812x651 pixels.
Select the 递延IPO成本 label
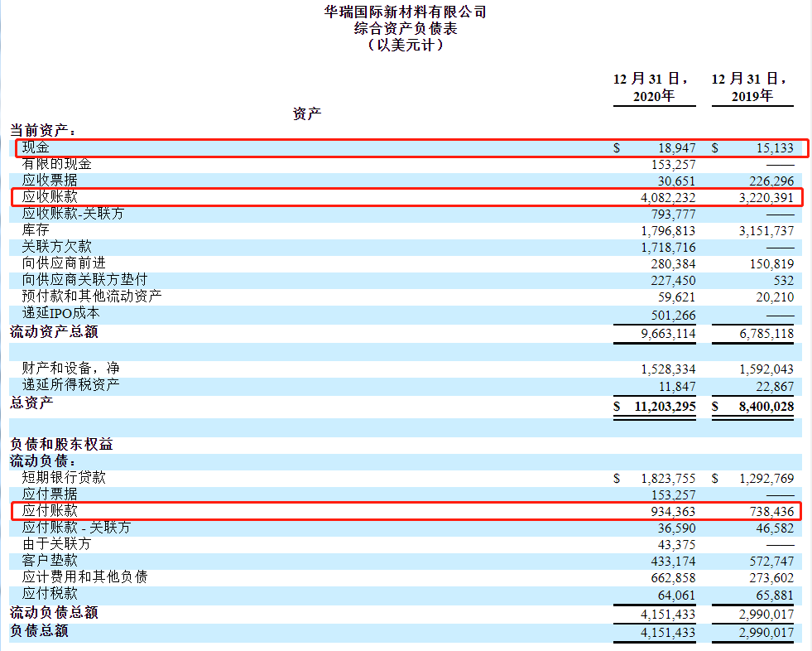tap(61, 312)
